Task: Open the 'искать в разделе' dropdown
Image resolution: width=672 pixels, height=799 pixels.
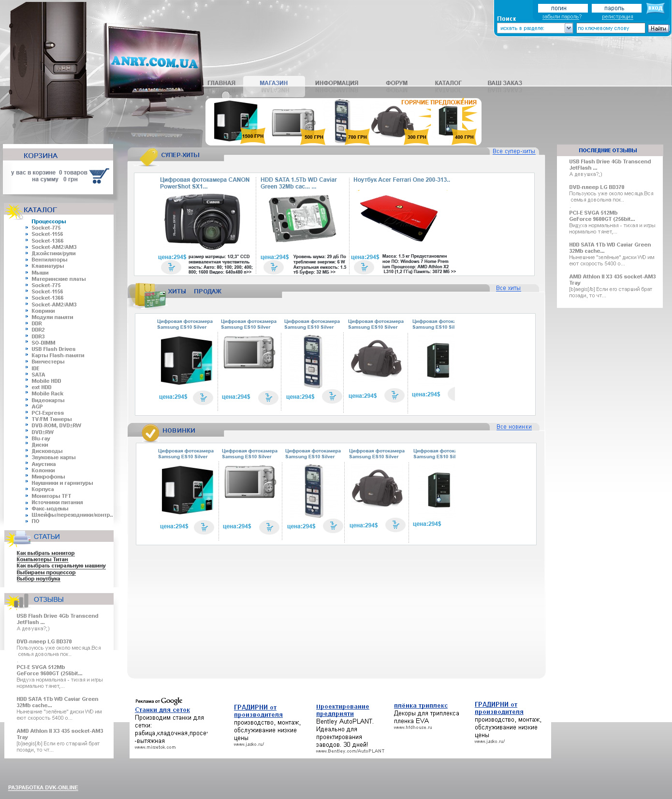Action: tap(569, 29)
